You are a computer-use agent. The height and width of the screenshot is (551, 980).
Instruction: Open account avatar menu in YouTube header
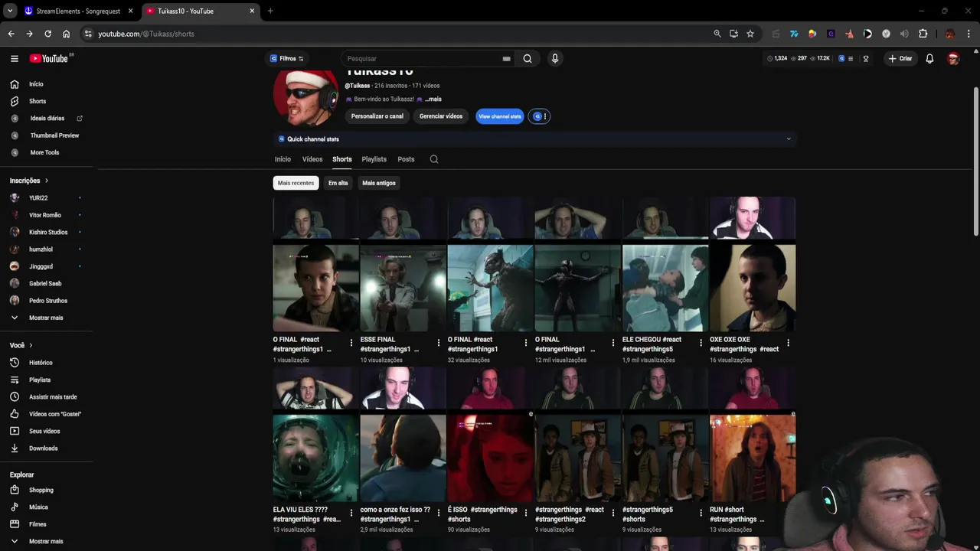[x=953, y=58]
